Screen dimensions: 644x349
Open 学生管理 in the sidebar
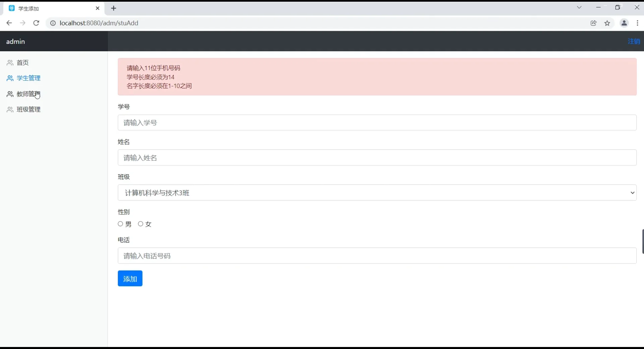[29, 78]
